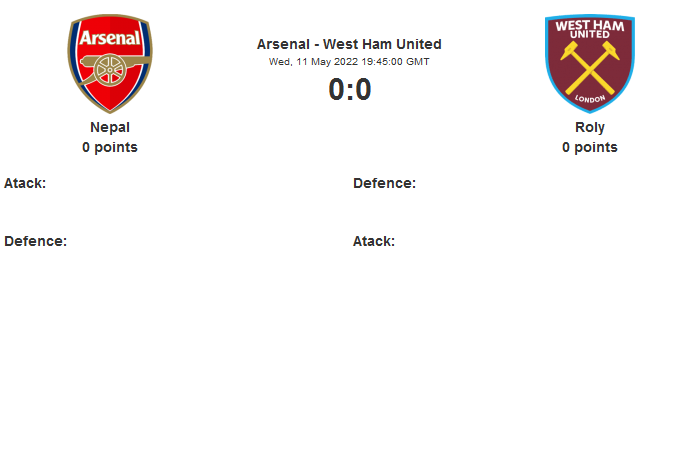Select the Atack heading in the right column
This screenshot has width=700, height=460.
coord(374,241)
